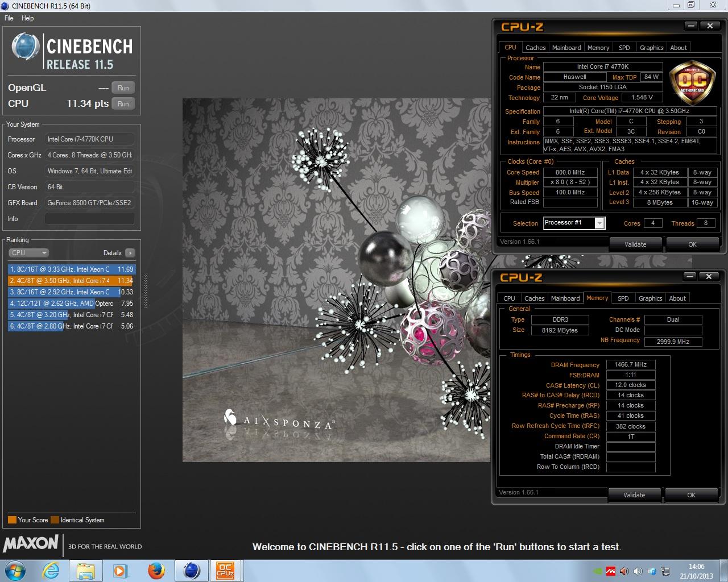Switch to Mainboard tab in lower CPU-Z
728x582 pixels.
coord(565,298)
